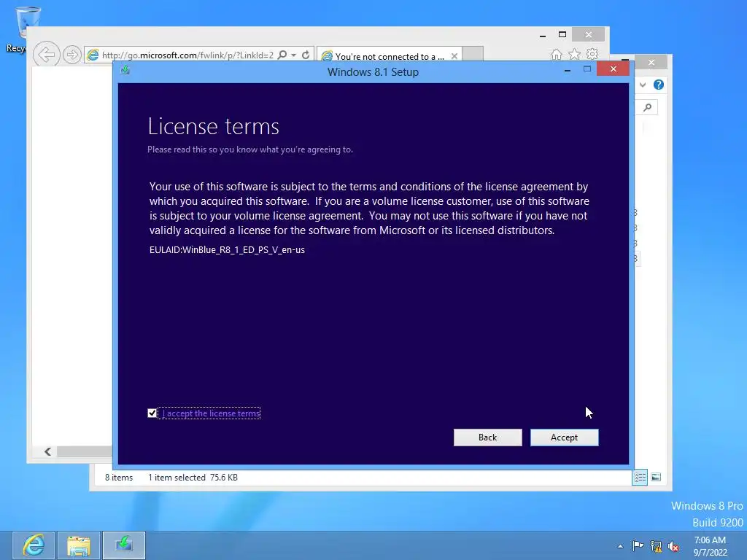
Task: Click the muted volume tray icon
Action: [x=673, y=546]
